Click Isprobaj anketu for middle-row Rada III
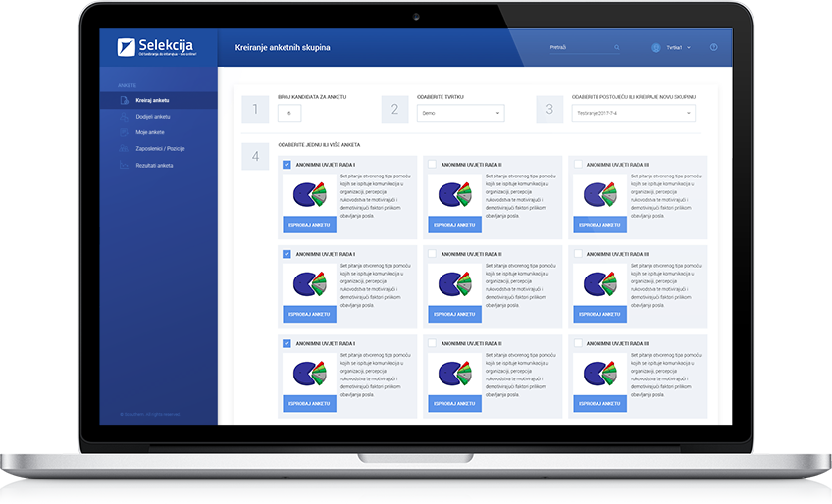Image resolution: width=832 pixels, height=504 pixels. 600,314
